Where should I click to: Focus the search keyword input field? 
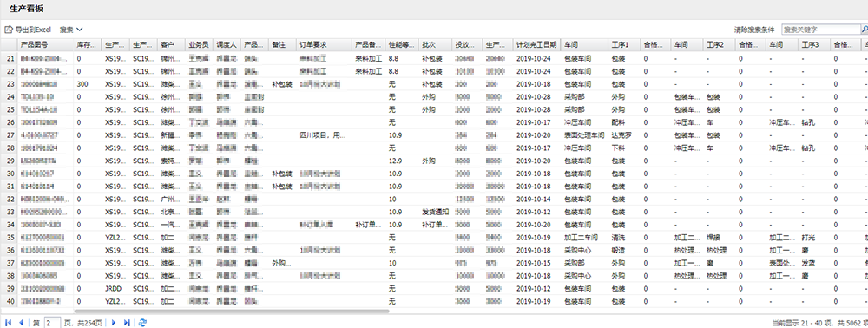[820, 30]
